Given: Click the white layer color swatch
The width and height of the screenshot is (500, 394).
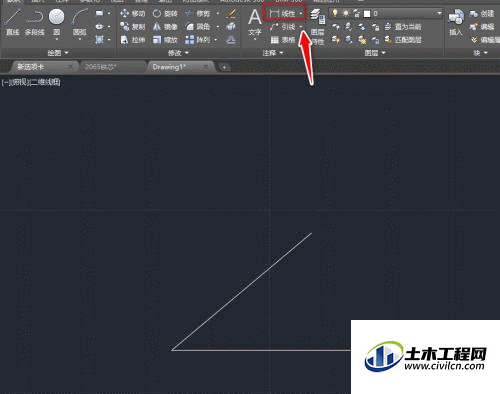Looking at the screenshot, I should point(367,14).
